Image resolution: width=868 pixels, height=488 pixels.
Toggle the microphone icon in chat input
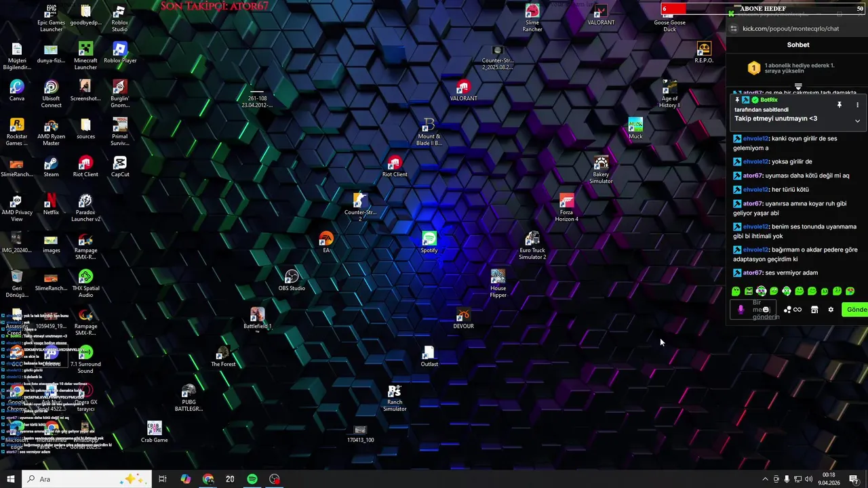tap(741, 310)
